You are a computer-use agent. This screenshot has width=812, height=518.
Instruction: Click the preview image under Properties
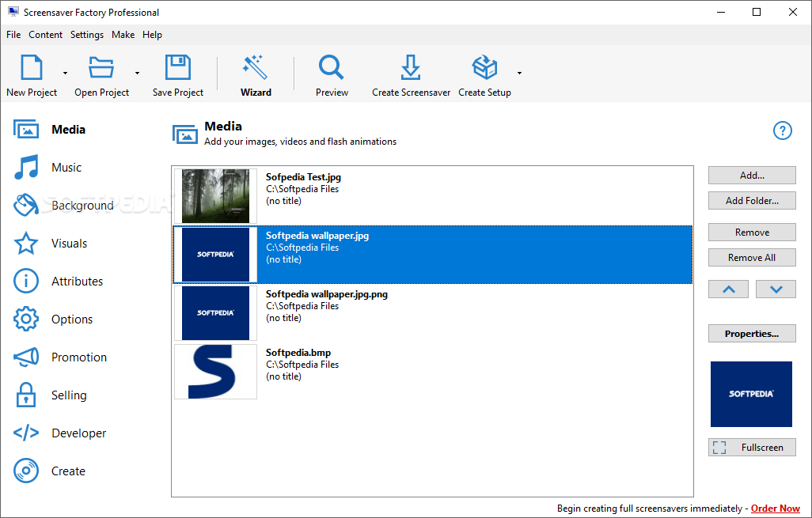[x=751, y=395]
